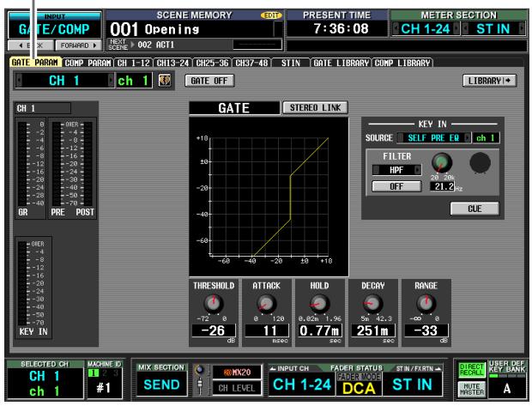Click the greyed-out filter Q knob

point(481,162)
